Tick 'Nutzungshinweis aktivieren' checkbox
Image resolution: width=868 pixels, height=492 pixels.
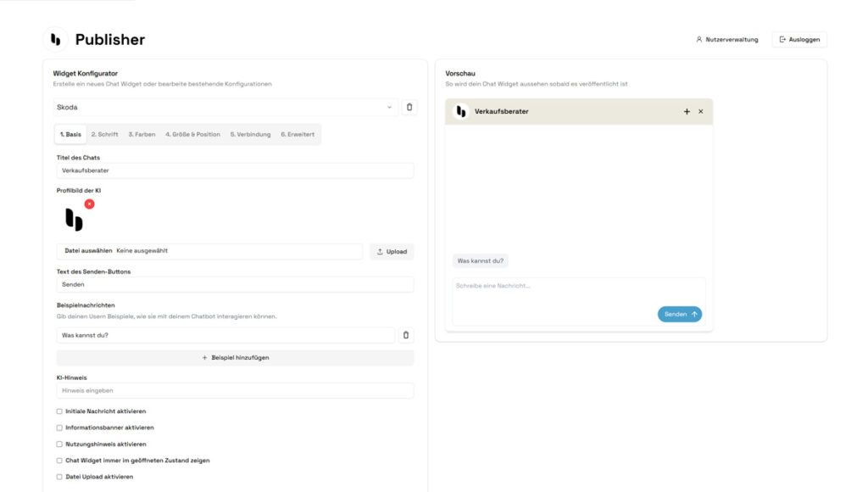tap(59, 444)
